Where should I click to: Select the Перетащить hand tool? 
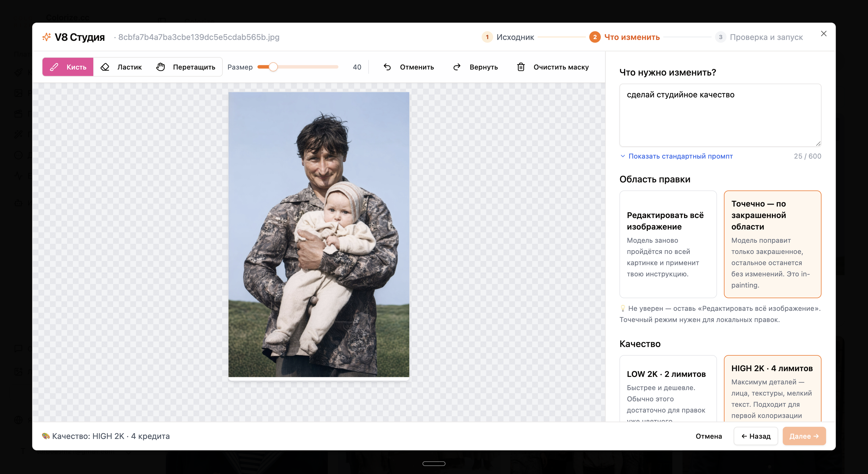[x=186, y=67]
